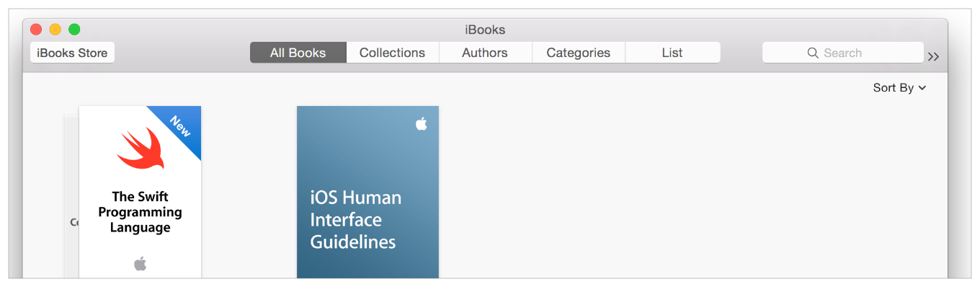
Task: Click the yellow minimize window button
Action: pyautogui.click(x=55, y=30)
